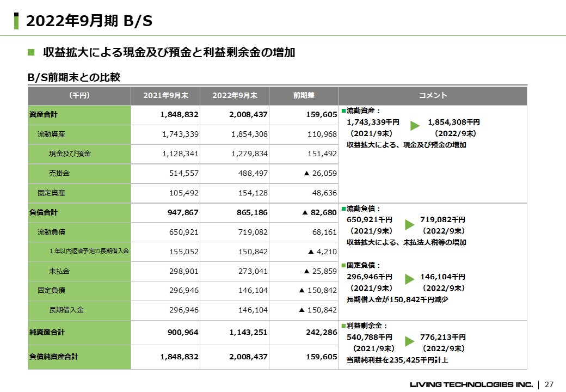Select the "資産合計" row label

[44, 115]
